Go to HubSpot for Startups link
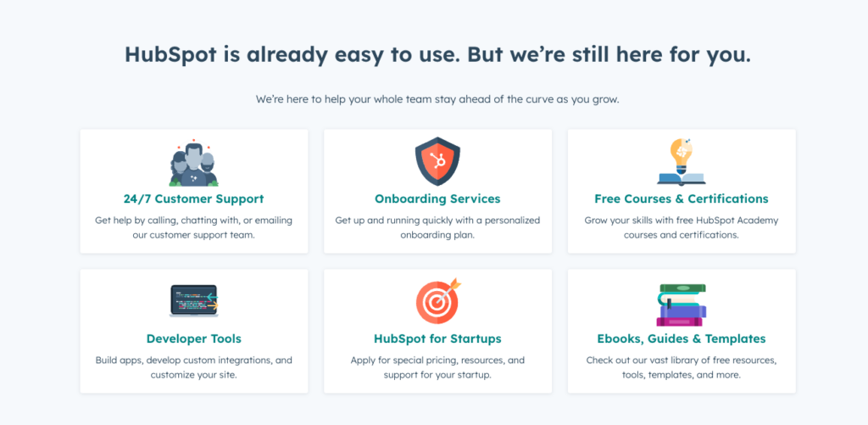868x425 pixels. click(x=437, y=338)
